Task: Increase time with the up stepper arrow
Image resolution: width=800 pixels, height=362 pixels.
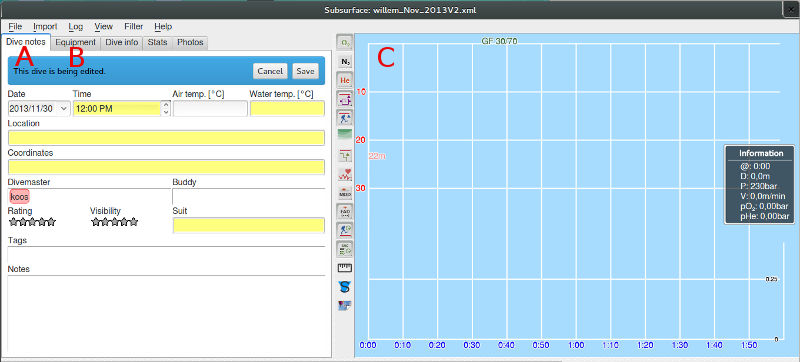Action: (x=166, y=105)
